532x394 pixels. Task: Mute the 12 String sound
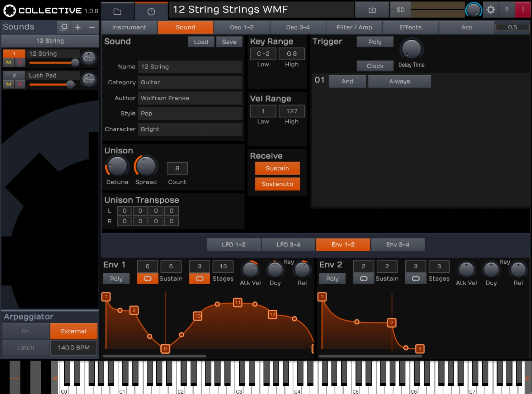(x=9, y=62)
